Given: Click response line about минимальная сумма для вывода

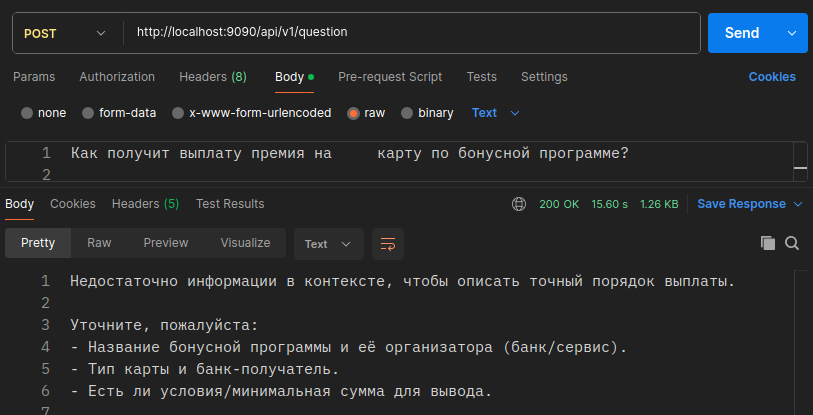Looking at the screenshot, I should (x=281, y=391).
